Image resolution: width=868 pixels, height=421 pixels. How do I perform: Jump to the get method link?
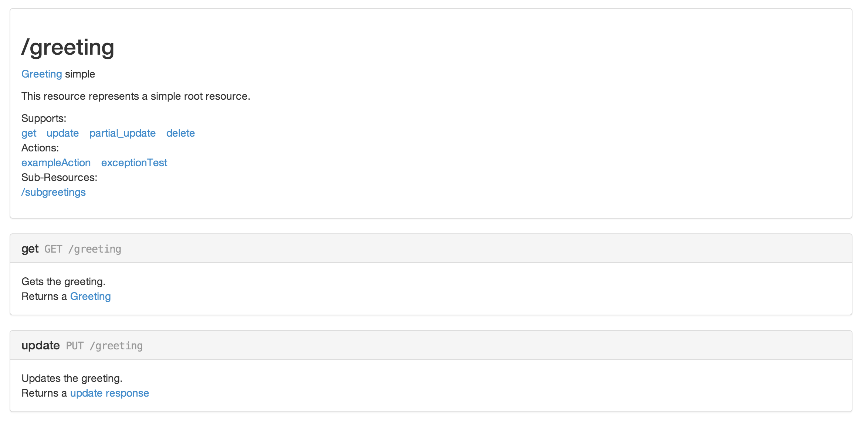[29, 133]
